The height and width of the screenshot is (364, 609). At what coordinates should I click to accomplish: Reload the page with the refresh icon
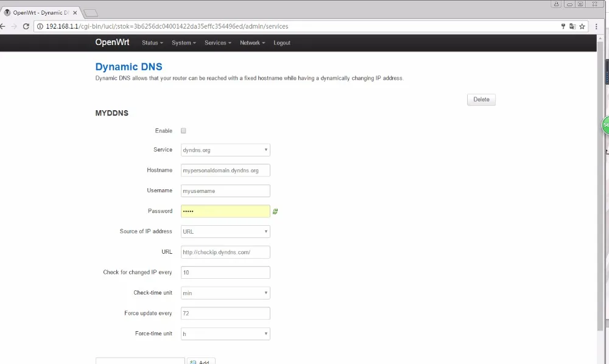pos(26,26)
